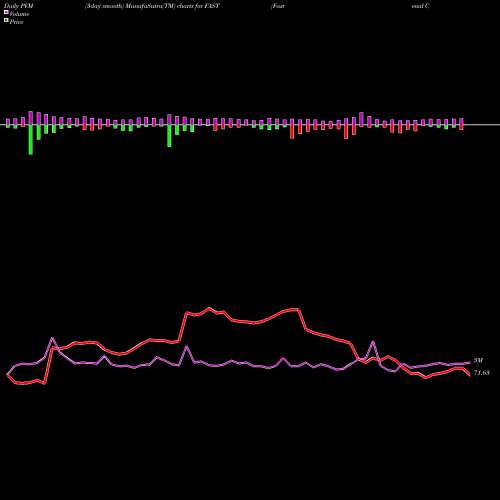Click the '71.68' price value label
This screenshot has width=500, height=500.
482,373
